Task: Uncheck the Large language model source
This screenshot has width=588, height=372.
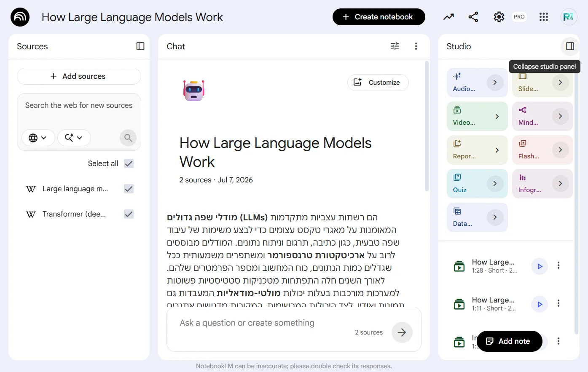Action: pos(129,189)
